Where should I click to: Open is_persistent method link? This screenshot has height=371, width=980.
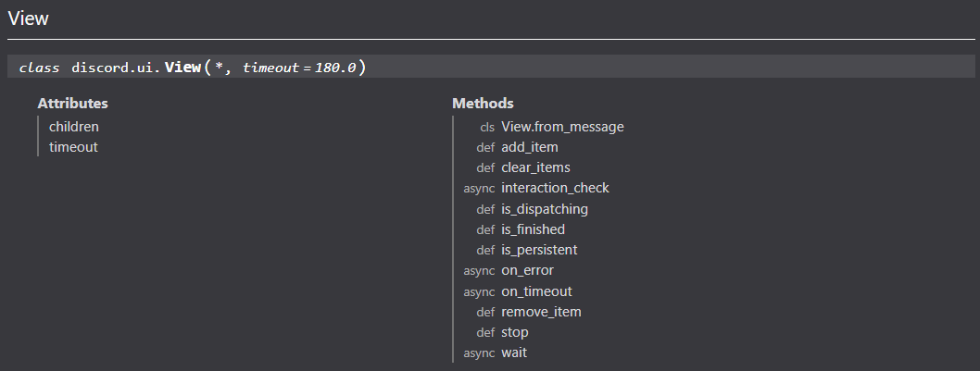(x=539, y=250)
